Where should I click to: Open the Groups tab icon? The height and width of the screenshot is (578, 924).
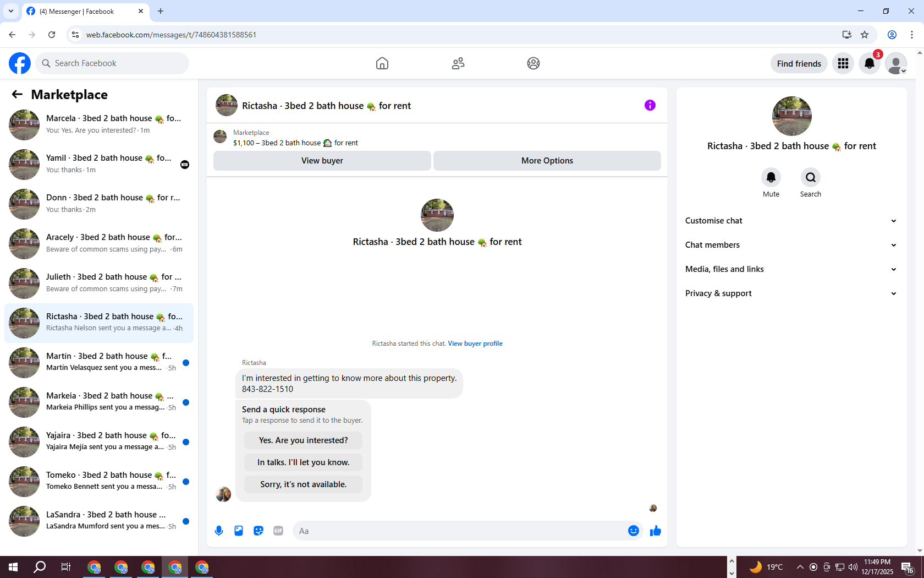pos(533,63)
